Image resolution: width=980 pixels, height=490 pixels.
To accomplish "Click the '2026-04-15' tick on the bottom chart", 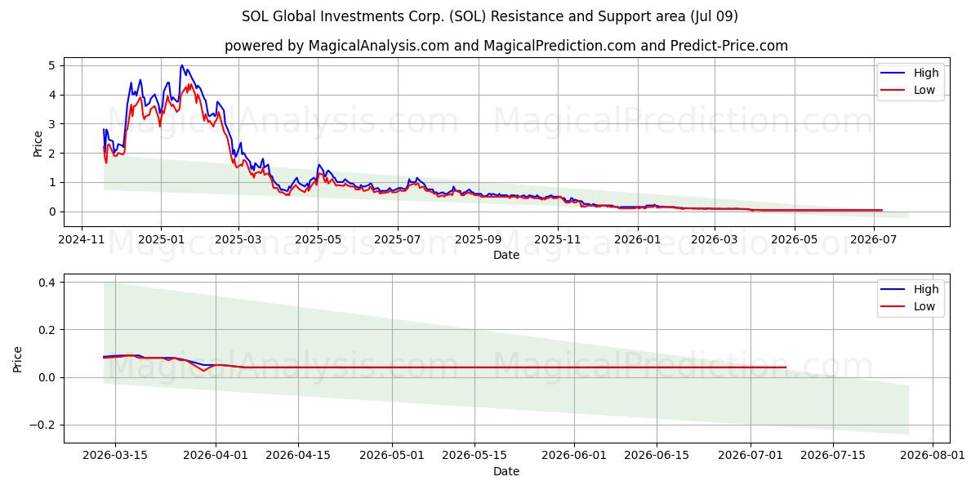I will coord(298,457).
